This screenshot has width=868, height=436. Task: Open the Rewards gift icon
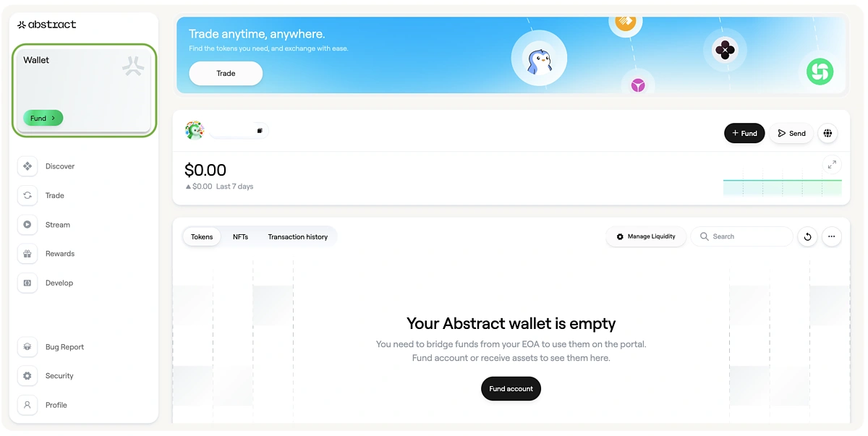point(27,254)
